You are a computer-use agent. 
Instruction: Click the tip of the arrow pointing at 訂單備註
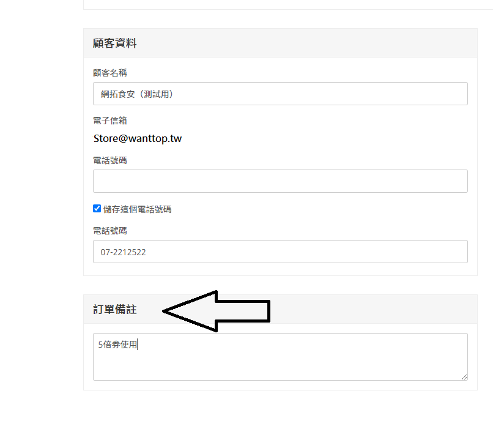(165, 311)
